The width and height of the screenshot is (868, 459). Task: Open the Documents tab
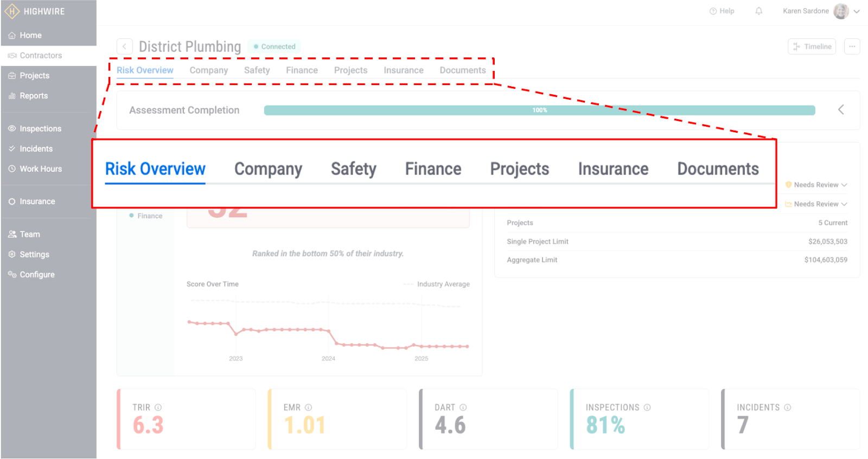click(x=462, y=70)
